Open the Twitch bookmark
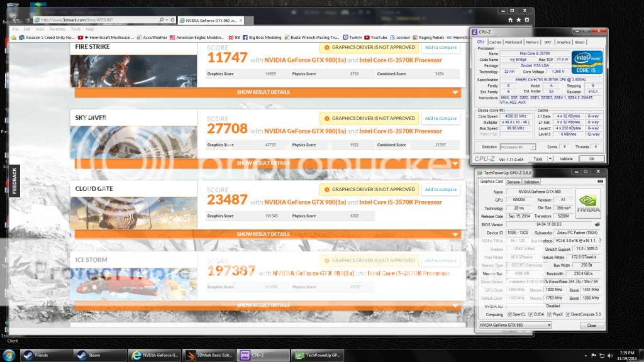 [x=352, y=37]
